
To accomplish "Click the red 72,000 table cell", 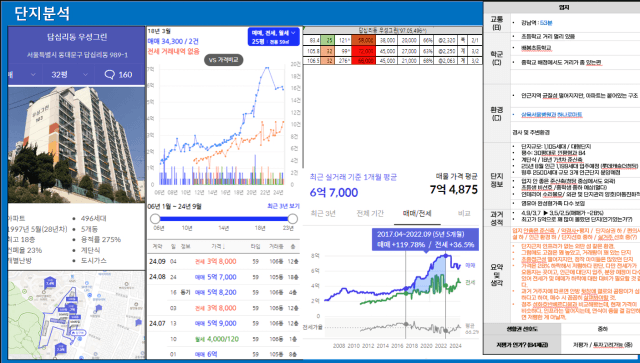I will tap(363, 51).
